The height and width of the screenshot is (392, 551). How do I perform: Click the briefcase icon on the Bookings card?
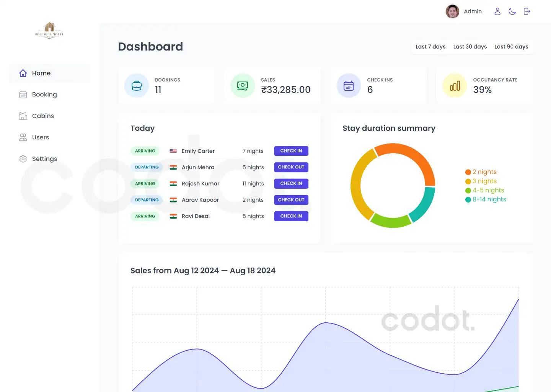pos(136,85)
